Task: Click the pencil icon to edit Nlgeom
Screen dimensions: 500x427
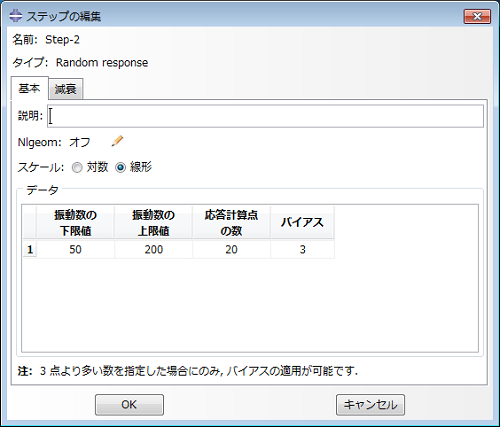Action: pyautogui.click(x=117, y=141)
